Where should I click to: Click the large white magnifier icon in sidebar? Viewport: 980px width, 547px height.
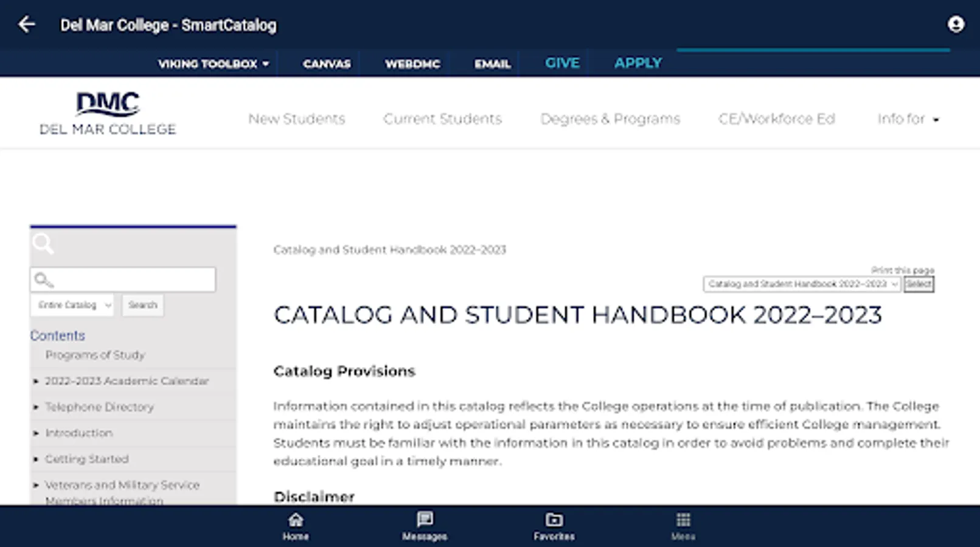(x=43, y=244)
